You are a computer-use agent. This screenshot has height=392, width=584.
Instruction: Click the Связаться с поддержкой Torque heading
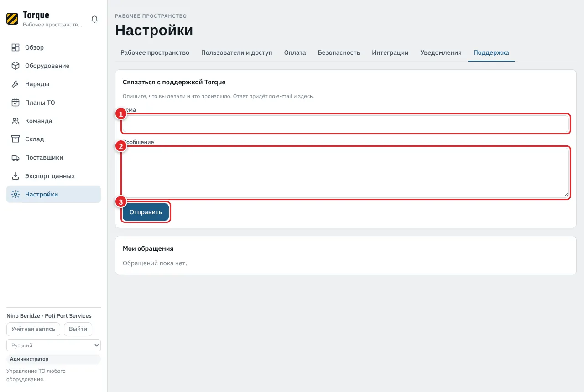(174, 83)
